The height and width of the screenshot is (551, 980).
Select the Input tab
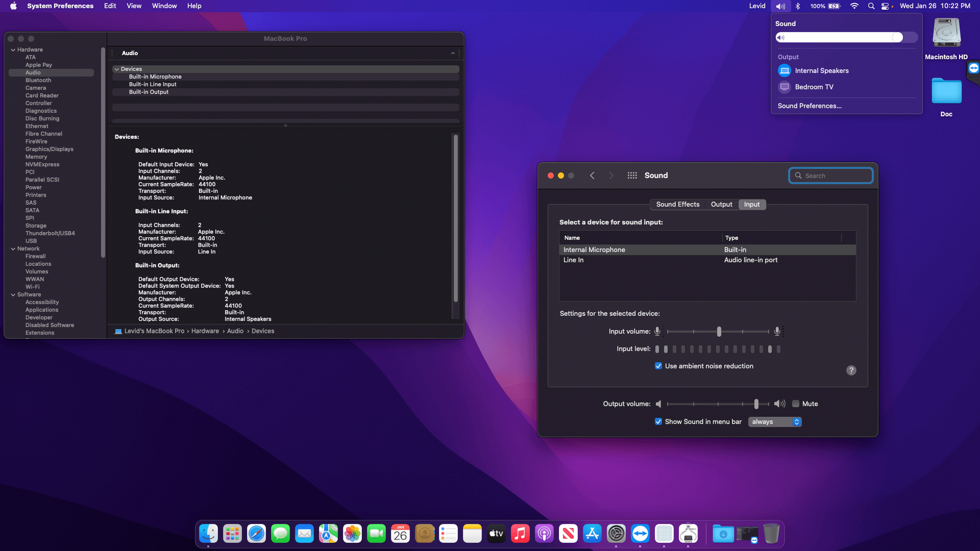tap(752, 204)
